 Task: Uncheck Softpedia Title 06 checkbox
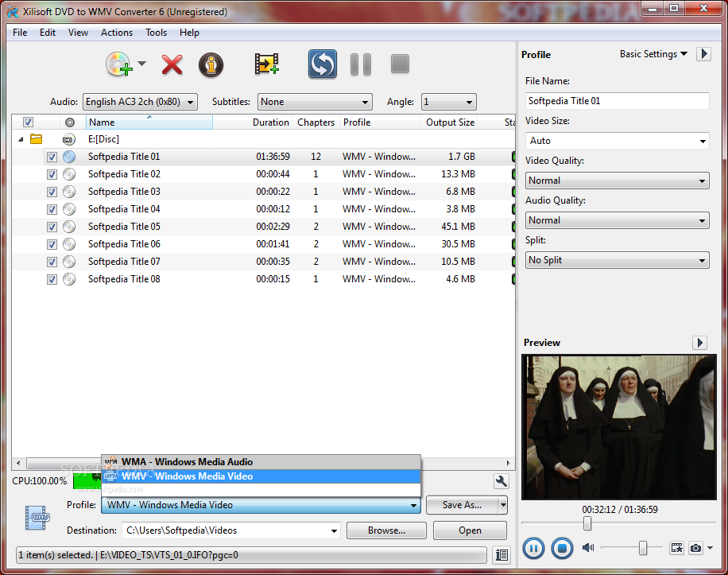[x=52, y=244]
